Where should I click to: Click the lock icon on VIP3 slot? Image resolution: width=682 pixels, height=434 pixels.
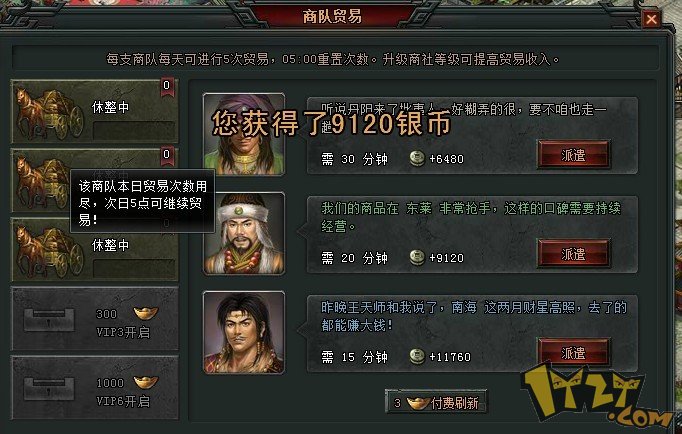[49, 320]
